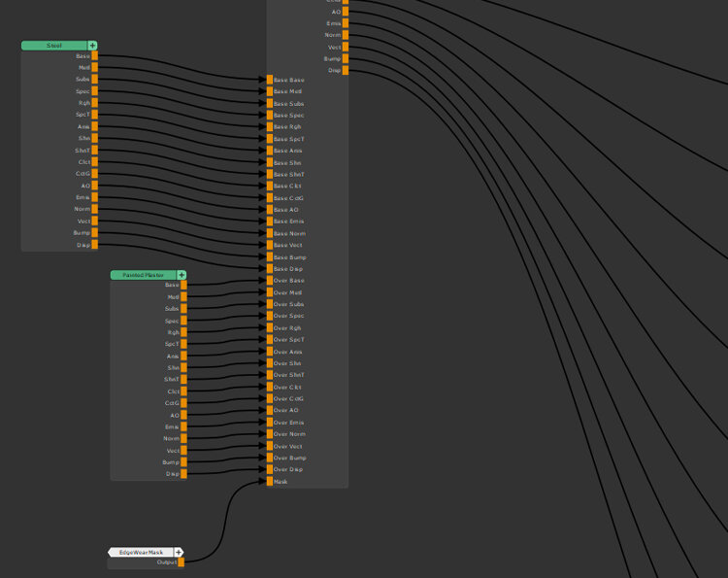Click the Painted Plaster Bump output port
This screenshot has height=578, width=728.
pos(183,462)
